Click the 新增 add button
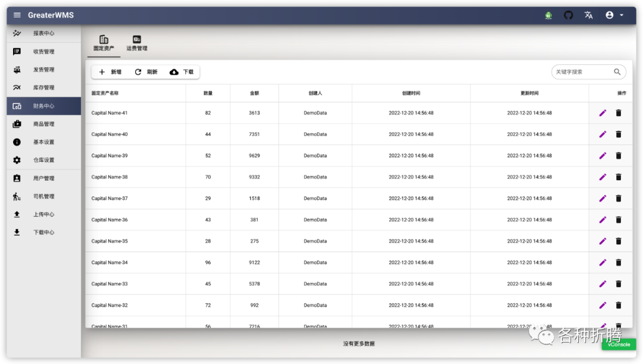643x364 pixels. pos(110,72)
